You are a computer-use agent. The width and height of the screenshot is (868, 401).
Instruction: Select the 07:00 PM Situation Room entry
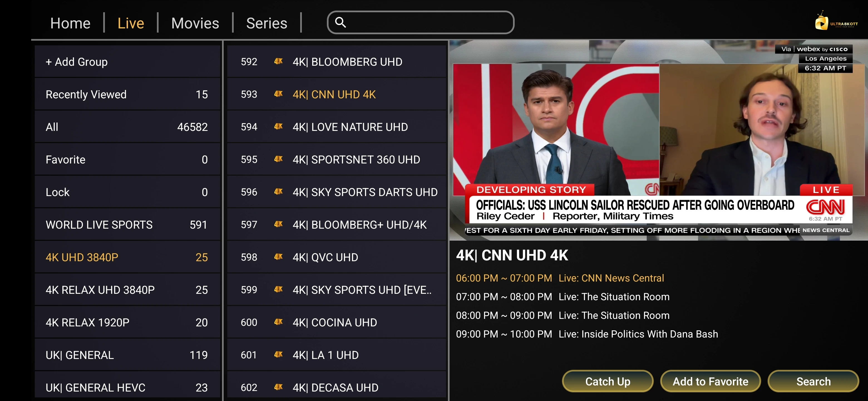point(562,297)
